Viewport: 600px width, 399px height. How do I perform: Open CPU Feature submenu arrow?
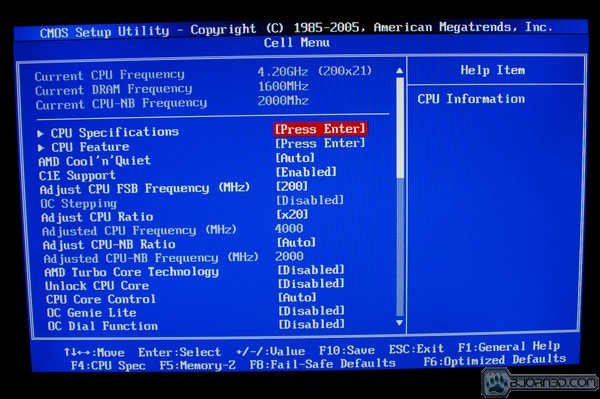(x=41, y=148)
